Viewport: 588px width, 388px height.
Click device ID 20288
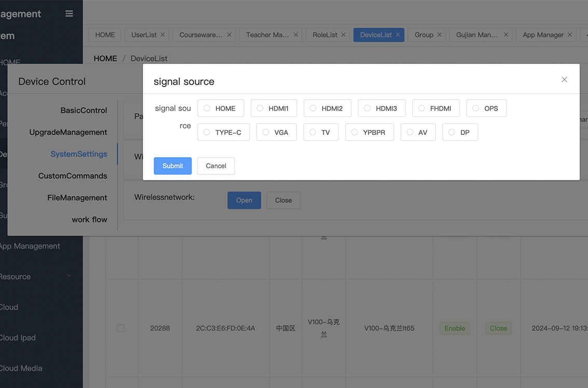coord(160,328)
